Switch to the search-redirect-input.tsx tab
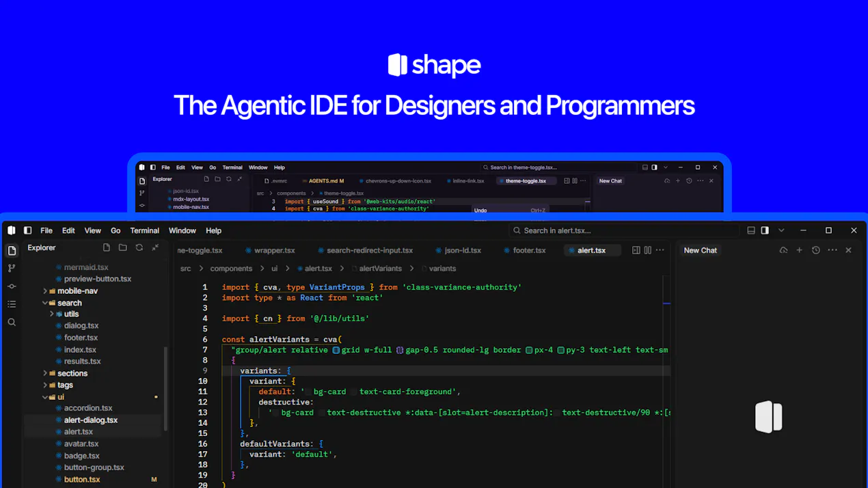The width and height of the screenshot is (868, 488). click(x=365, y=251)
